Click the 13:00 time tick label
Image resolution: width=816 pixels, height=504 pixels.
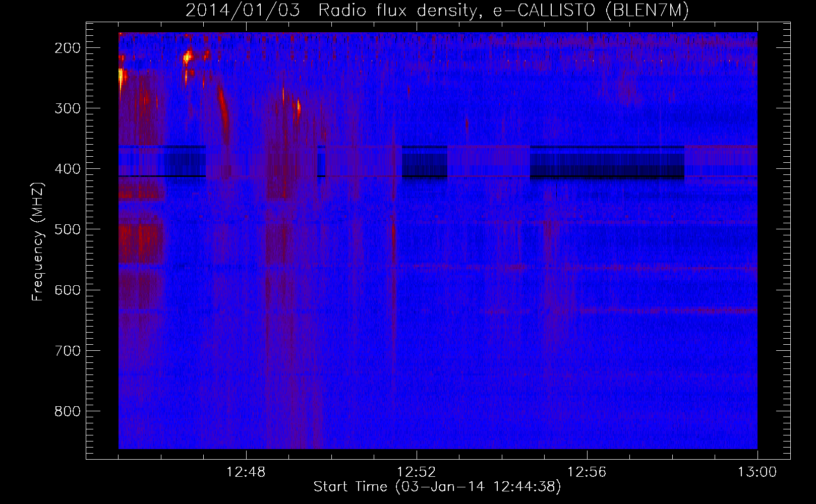click(x=757, y=472)
